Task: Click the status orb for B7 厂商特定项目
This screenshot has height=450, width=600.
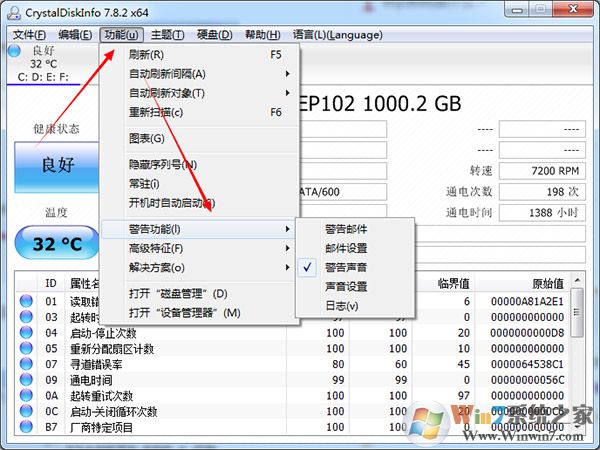Action: coord(26,427)
